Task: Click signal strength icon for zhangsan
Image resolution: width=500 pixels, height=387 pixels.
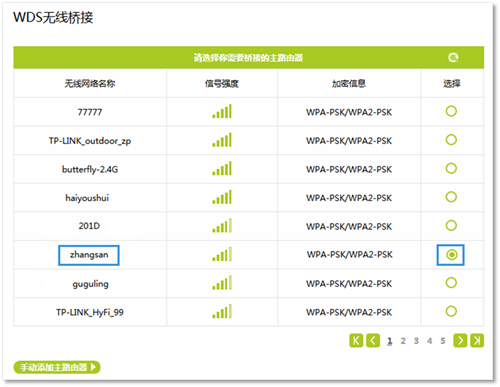Action: 222,255
